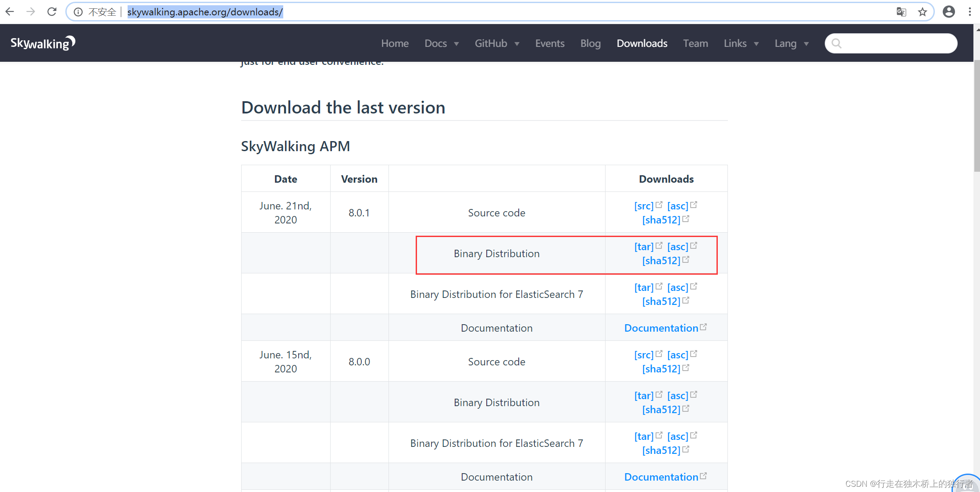980x492 pixels.
Task: Click the 'June. 21nd, 2020' date cell
Action: pyautogui.click(x=285, y=213)
